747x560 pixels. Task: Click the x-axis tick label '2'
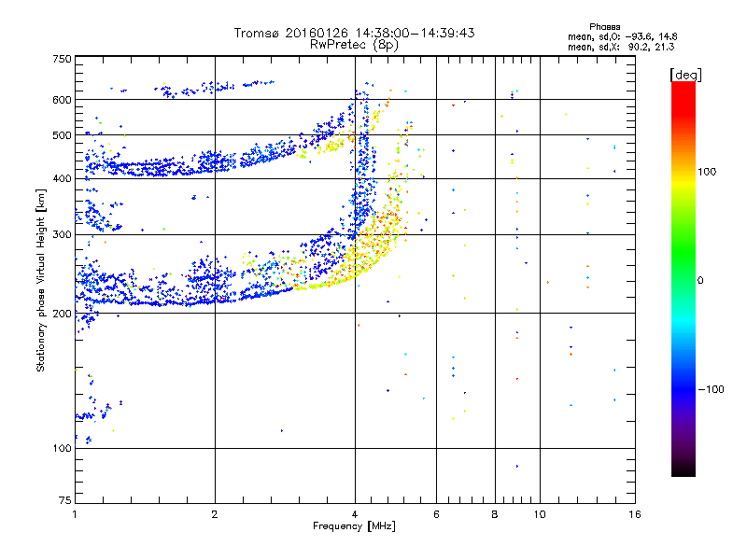pos(215,514)
